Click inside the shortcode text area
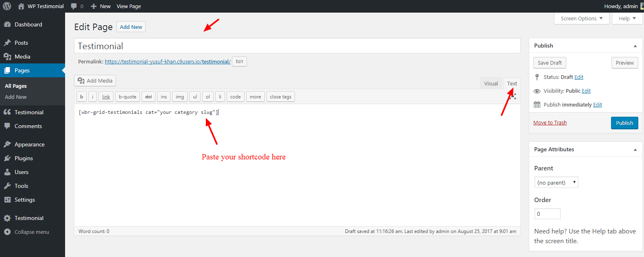The height and width of the screenshot is (257, 644). [297, 165]
